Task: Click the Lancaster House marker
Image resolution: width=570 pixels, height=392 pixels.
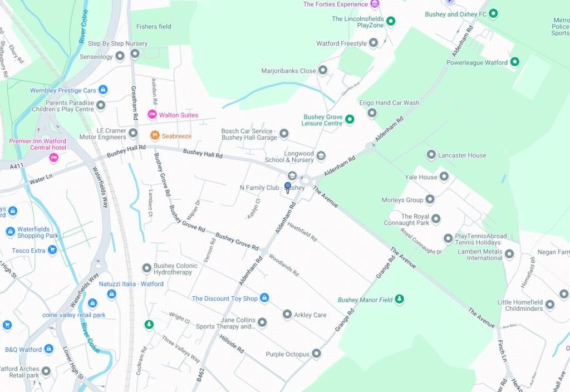Action: tap(431, 155)
